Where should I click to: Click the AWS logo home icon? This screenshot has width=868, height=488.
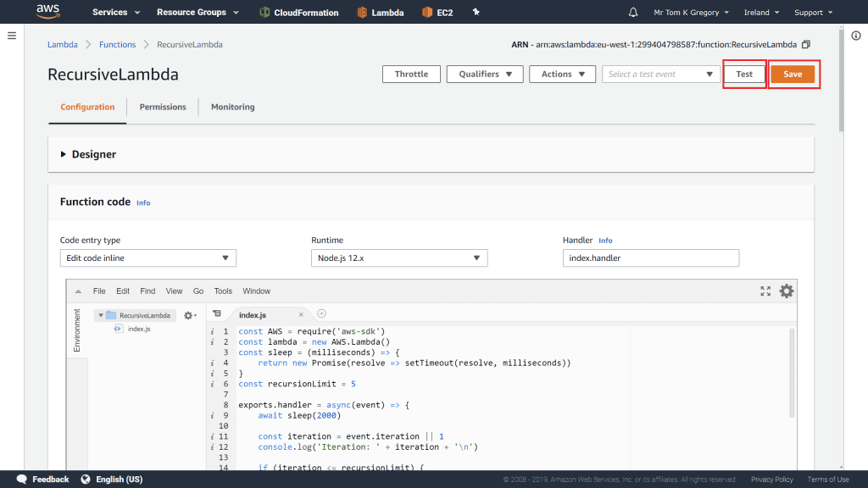47,12
